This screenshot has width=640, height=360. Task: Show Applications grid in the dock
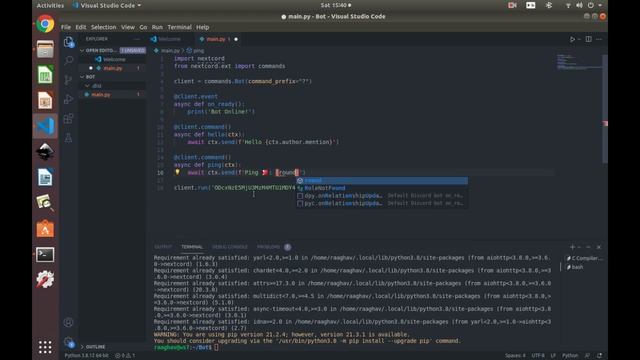(x=45, y=347)
